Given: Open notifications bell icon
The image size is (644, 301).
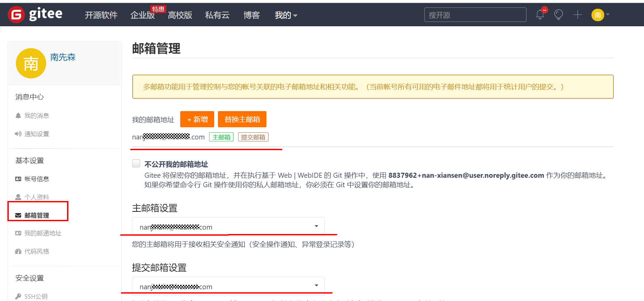Looking at the screenshot, I should click(x=540, y=14).
